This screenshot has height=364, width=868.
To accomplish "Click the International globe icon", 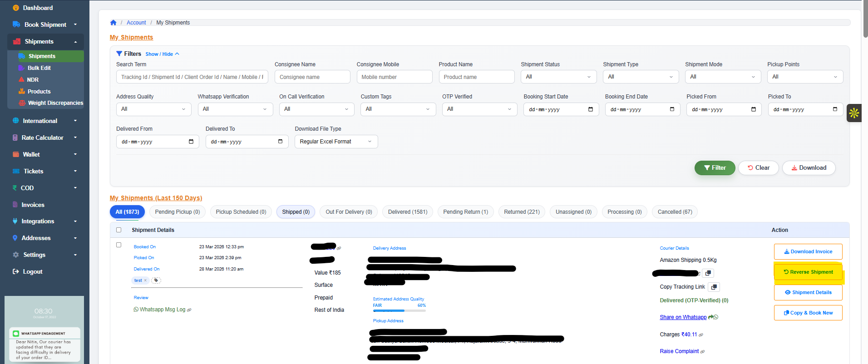I will [x=16, y=121].
